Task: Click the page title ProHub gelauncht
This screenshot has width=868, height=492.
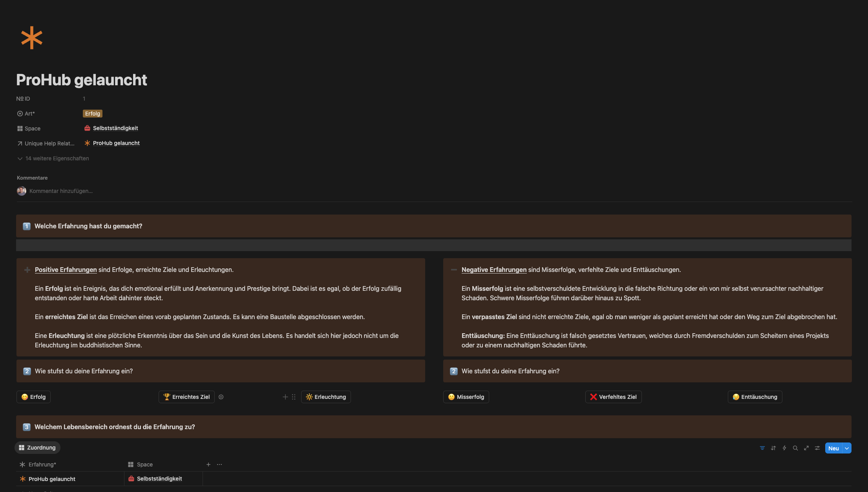Action: (81, 80)
